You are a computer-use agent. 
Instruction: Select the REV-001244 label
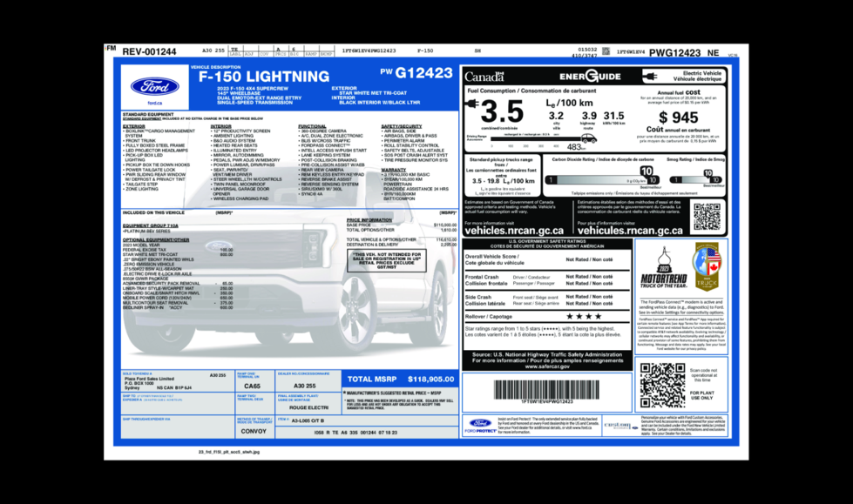[149, 51]
